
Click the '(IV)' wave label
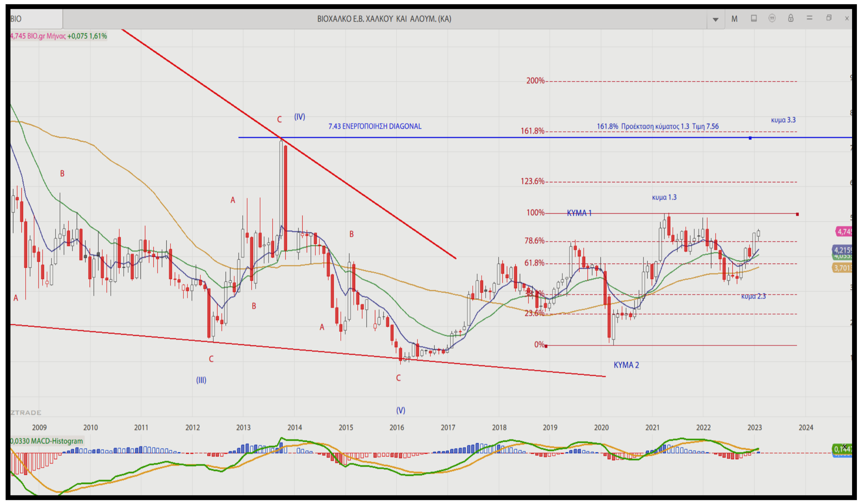click(x=300, y=117)
